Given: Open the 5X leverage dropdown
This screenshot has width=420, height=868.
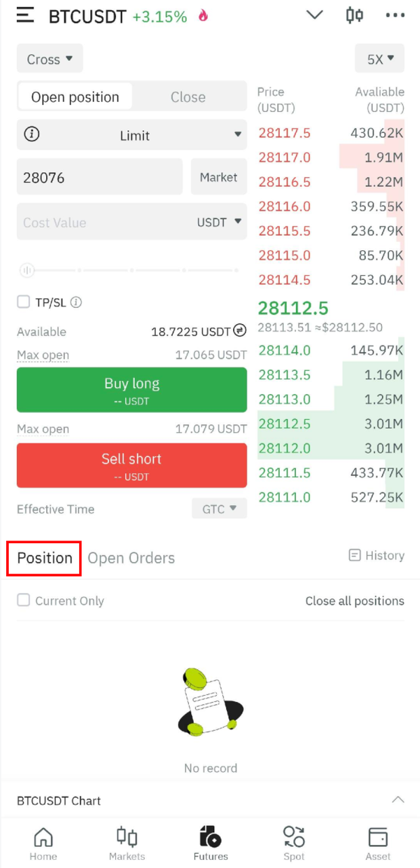Looking at the screenshot, I should (x=379, y=59).
